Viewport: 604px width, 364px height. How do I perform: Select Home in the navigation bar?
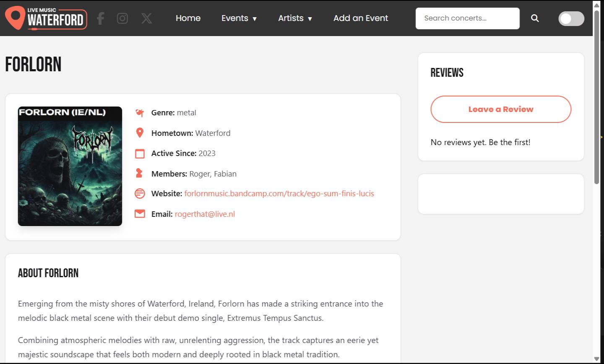(x=188, y=18)
